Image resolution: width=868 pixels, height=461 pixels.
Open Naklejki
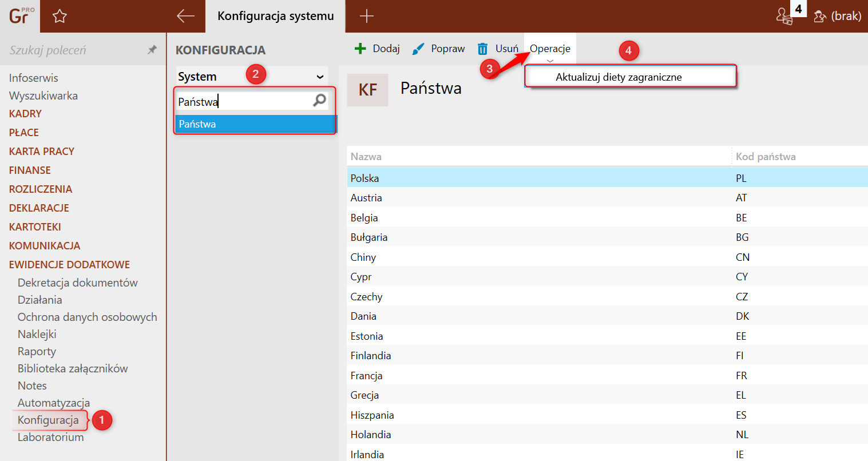[37, 334]
